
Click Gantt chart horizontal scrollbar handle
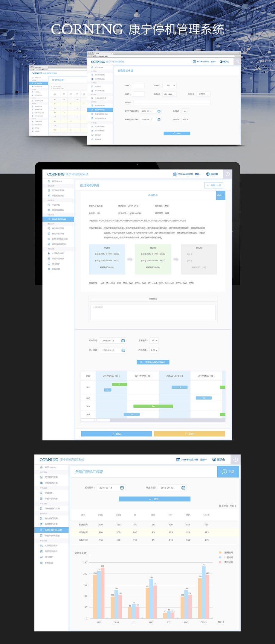(x=95, y=420)
